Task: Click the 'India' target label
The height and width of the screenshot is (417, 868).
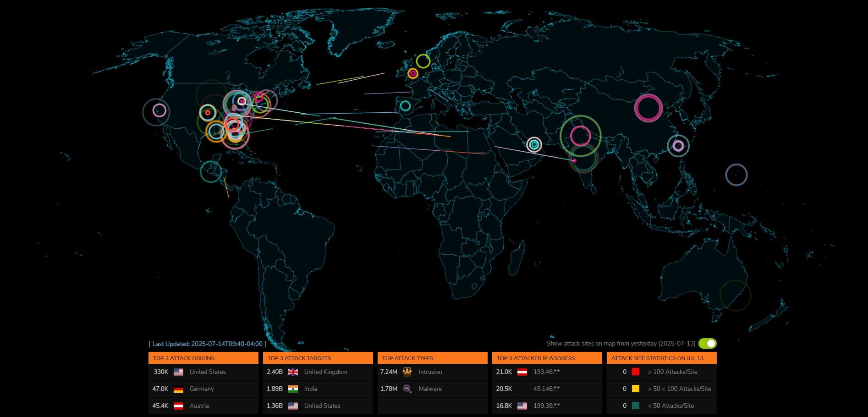Action: tap(311, 389)
